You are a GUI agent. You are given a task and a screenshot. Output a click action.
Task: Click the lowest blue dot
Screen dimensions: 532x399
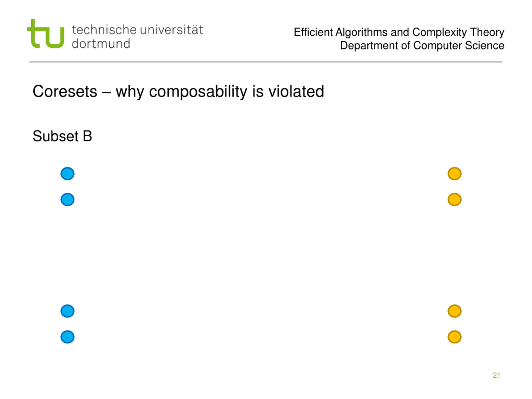[67, 337]
